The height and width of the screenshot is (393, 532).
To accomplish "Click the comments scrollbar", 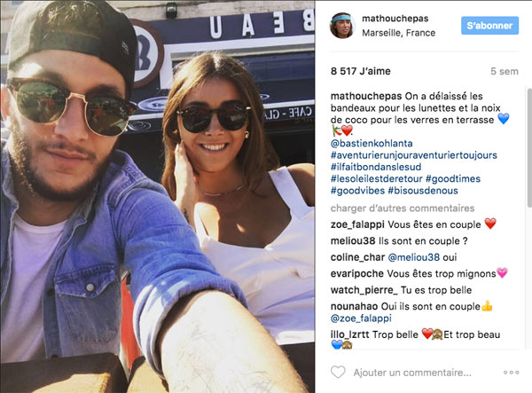I will pos(529,147).
